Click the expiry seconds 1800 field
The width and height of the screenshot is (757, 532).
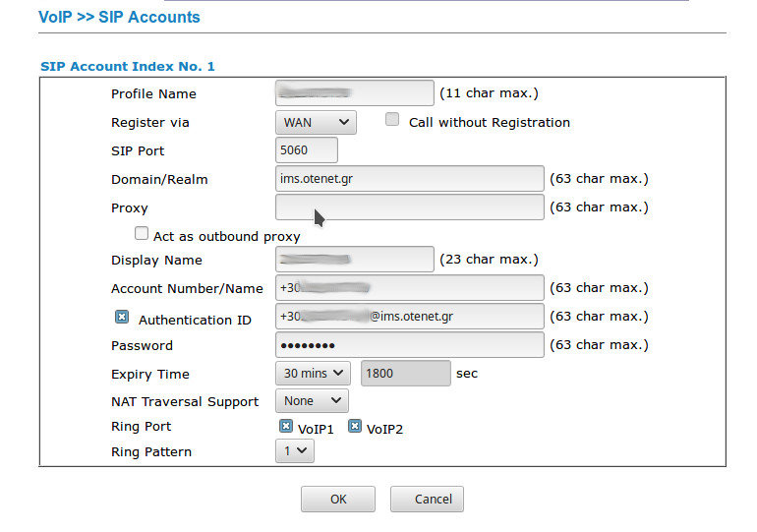(406, 374)
